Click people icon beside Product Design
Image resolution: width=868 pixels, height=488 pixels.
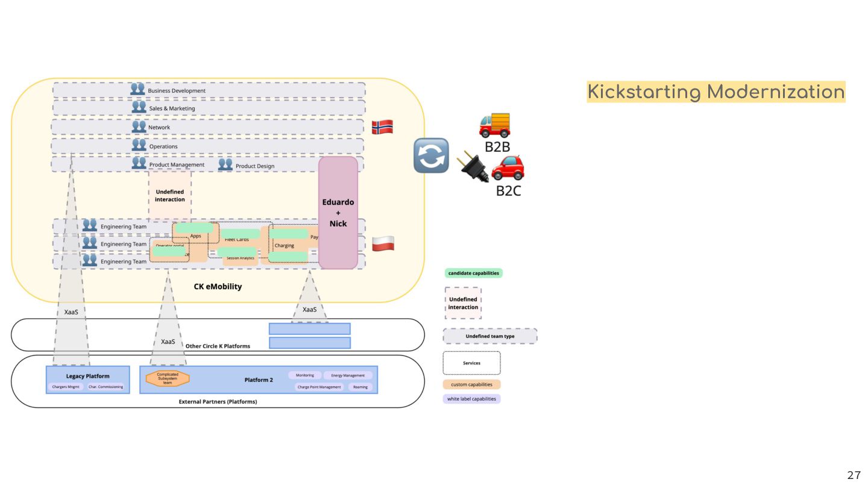[225, 164]
